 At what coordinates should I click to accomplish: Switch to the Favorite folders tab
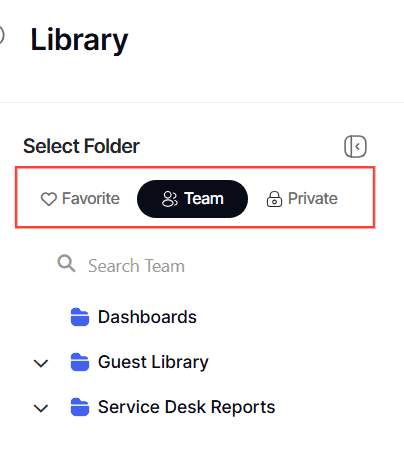click(80, 199)
